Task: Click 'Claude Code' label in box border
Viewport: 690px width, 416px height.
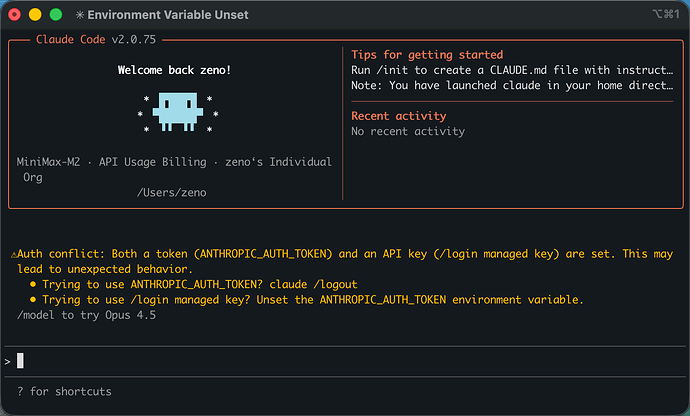Action: click(70, 40)
